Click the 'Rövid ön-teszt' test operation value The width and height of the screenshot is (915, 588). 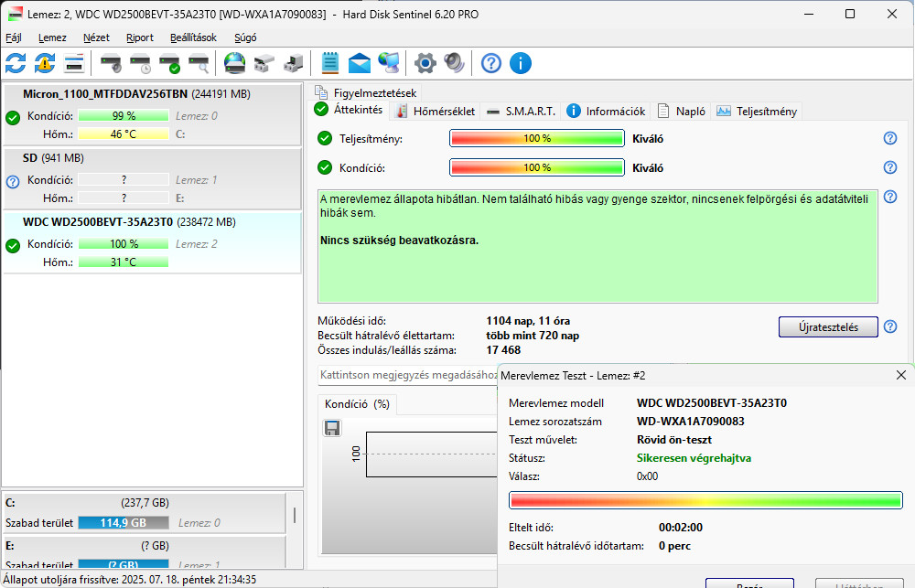(674, 439)
